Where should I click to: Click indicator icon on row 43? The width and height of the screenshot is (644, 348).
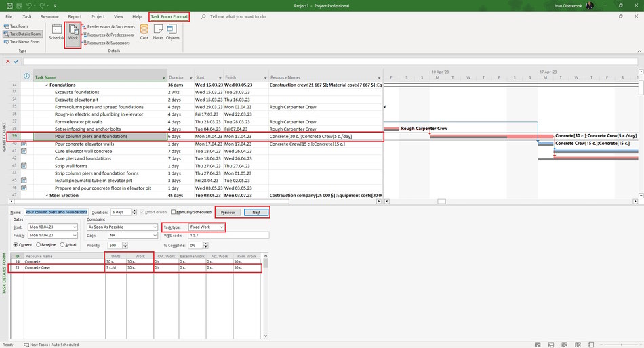click(x=24, y=166)
